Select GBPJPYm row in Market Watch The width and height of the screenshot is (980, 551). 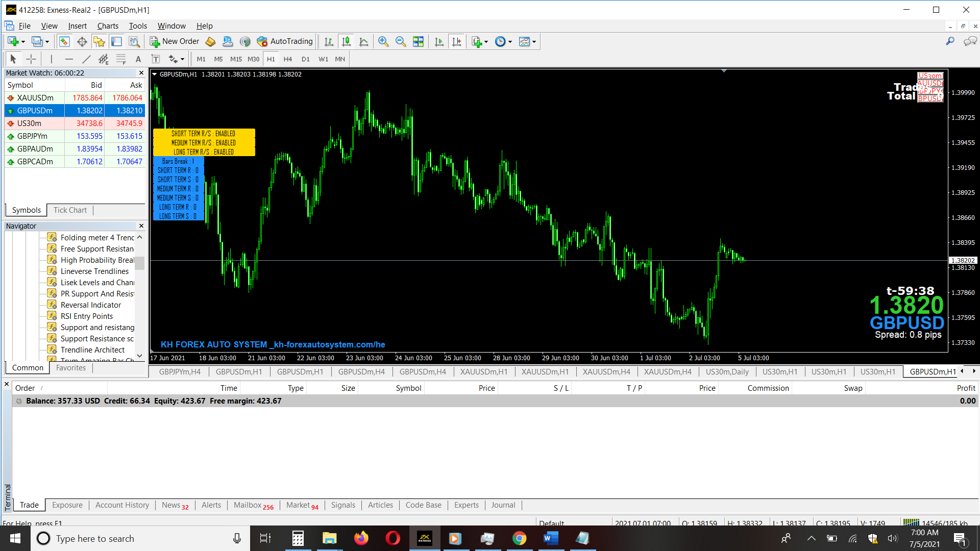tap(32, 136)
